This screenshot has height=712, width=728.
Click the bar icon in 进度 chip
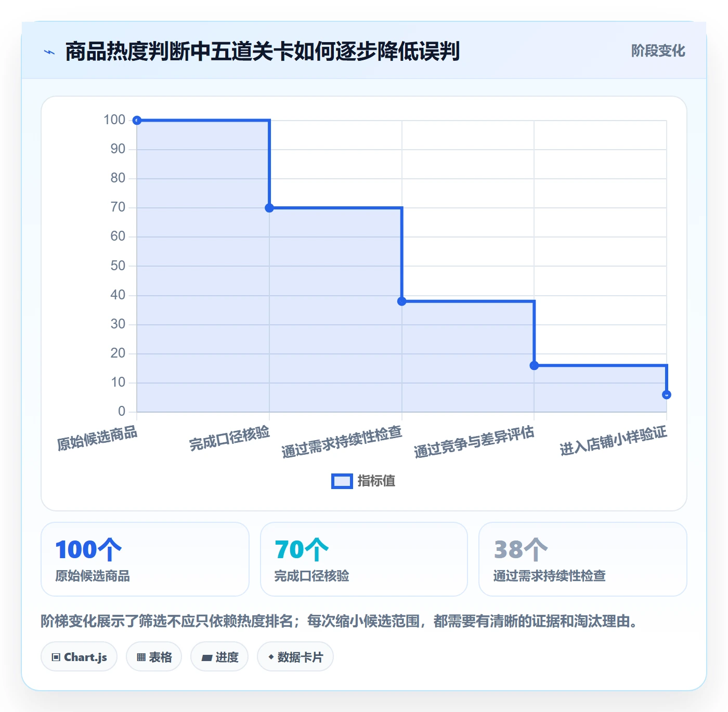point(207,658)
